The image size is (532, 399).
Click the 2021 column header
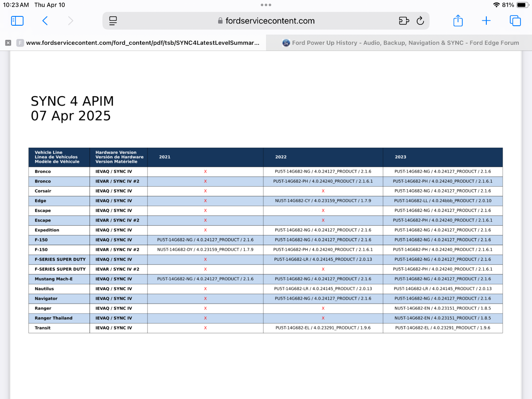pyautogui.click(x=205, y=157)
